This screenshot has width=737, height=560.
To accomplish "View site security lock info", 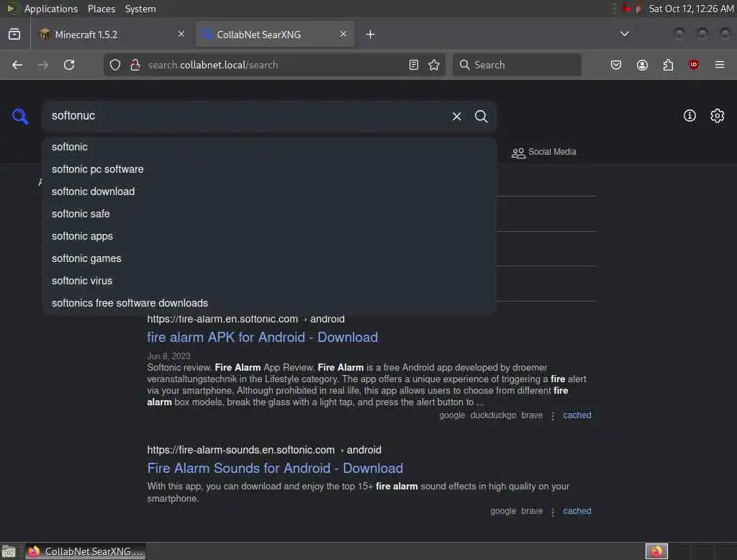I will coord(135,65).
